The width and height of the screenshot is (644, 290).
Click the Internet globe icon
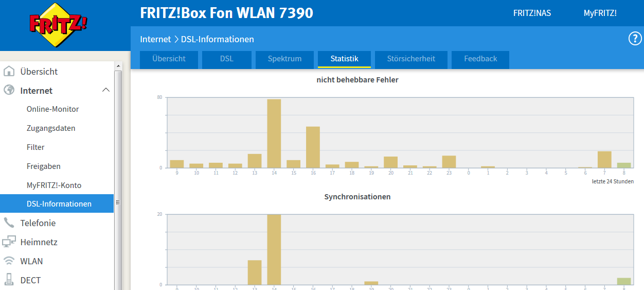coord(9,90)
